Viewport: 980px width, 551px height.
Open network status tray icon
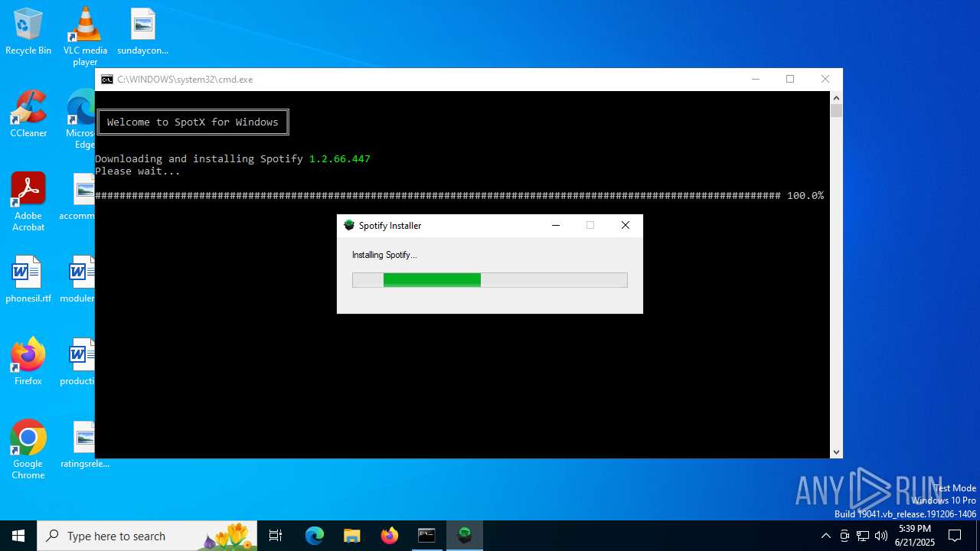tap(863, 536)
